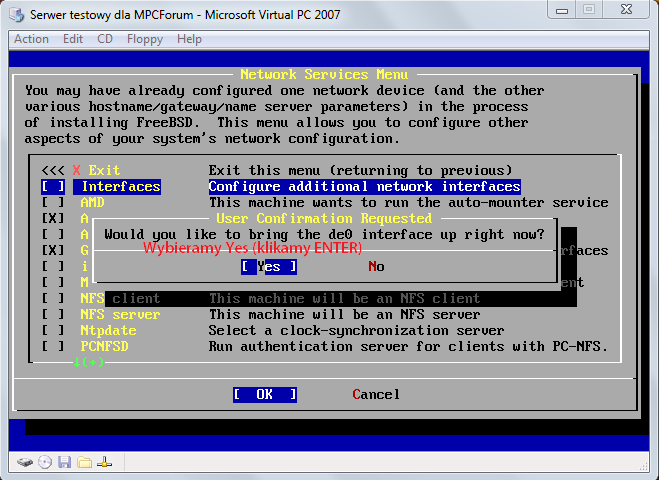The width and height of the screenshot is (659, 480).
Task: Click the shared folder status icon
Action: click(x=84, y=462)
